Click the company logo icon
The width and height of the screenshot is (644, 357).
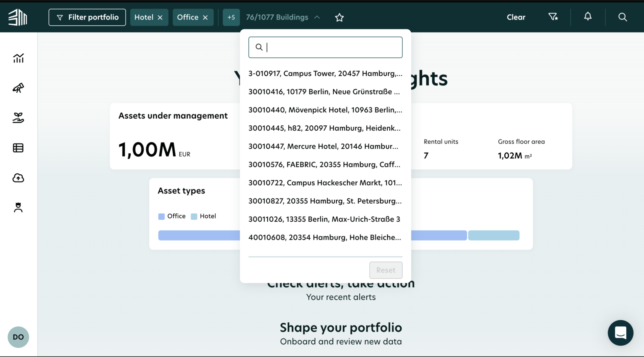click(x=18, y=17)
